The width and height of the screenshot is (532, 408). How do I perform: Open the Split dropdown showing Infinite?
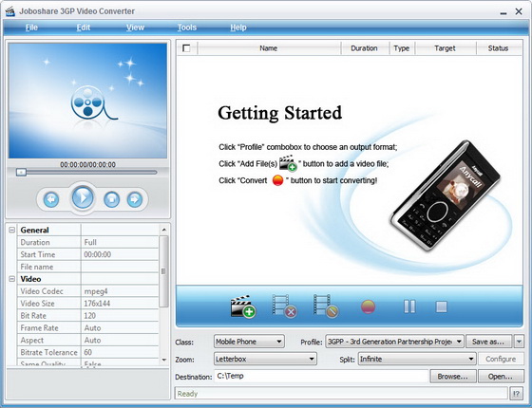417,359
